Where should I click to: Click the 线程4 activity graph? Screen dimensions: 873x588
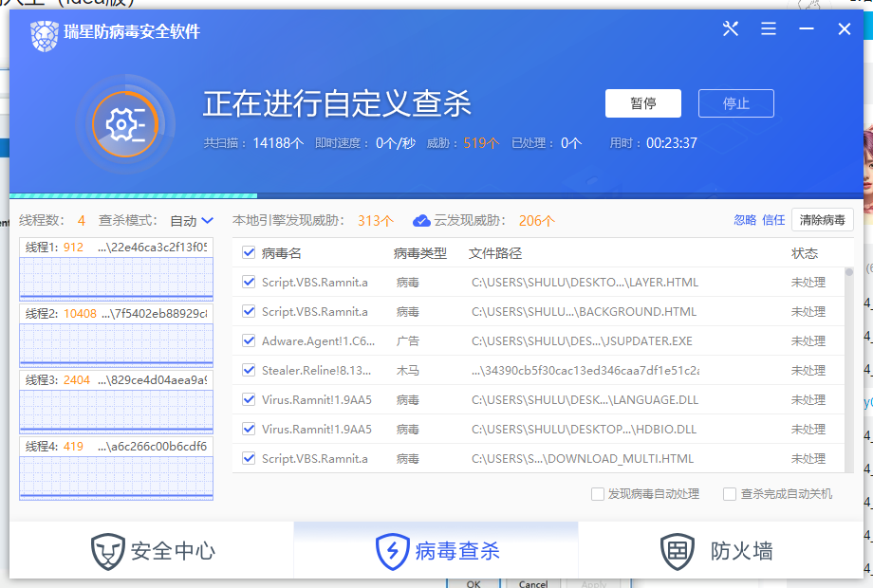117,477
